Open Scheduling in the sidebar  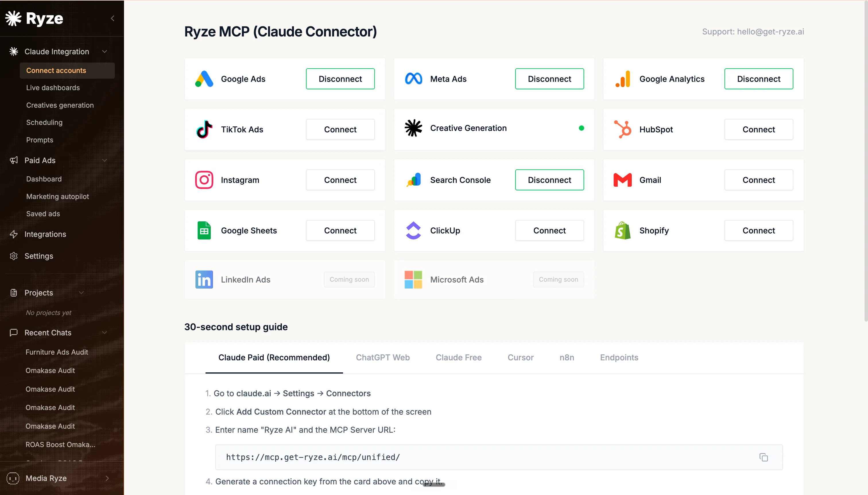pyautogui.click(x=44, y=122)
